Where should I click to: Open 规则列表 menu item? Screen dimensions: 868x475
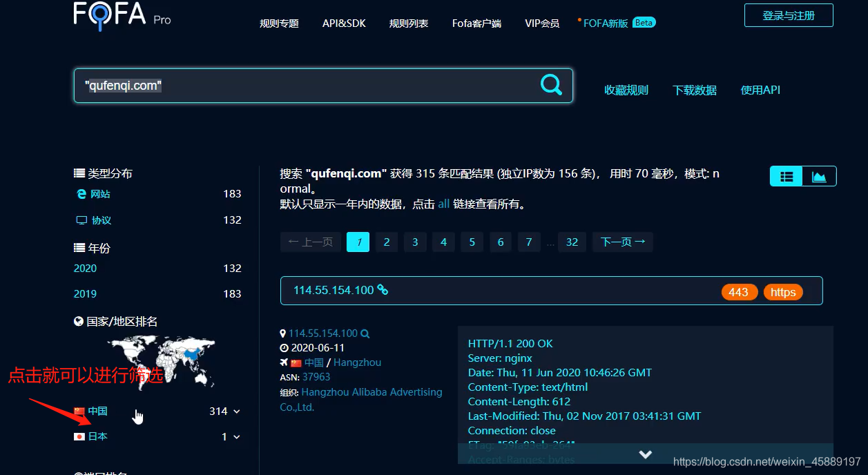[x=409, y=23]
